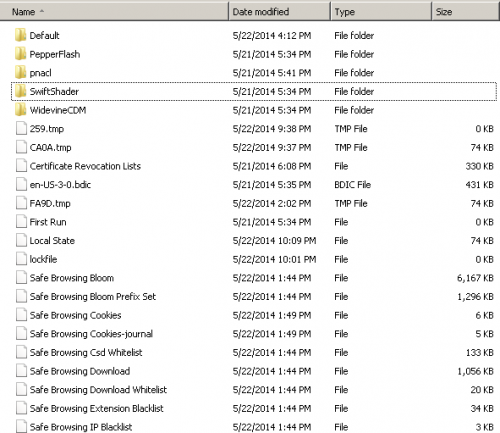This screenshot has width=500, height=433.
Task: Select the Safe Browsing Download Whitelist name
Action: pos(98,390)
